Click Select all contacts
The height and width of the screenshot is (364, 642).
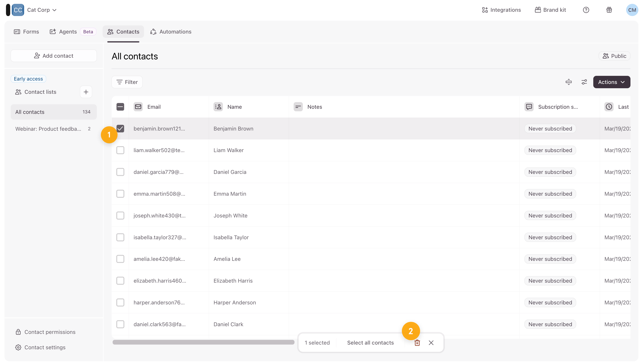(370, 342)
